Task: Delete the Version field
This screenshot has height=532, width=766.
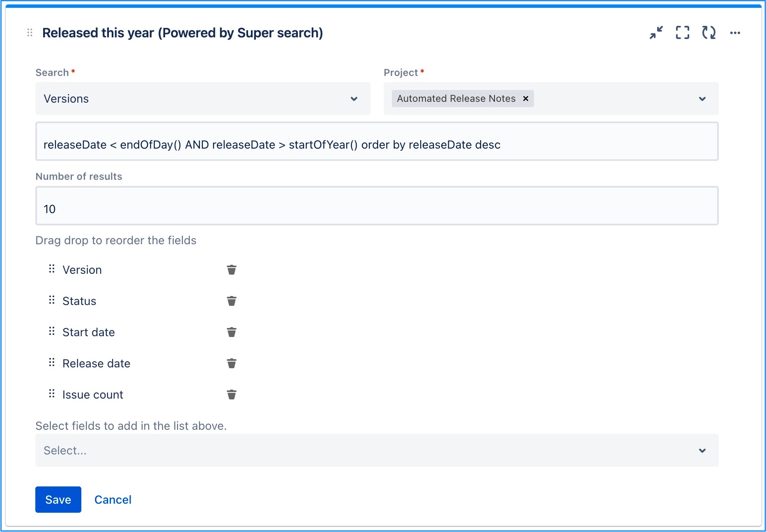Action: (232, 270)
